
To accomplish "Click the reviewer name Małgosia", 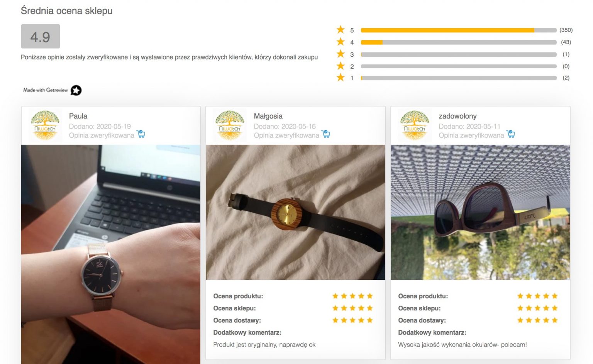I will point(268,116).
